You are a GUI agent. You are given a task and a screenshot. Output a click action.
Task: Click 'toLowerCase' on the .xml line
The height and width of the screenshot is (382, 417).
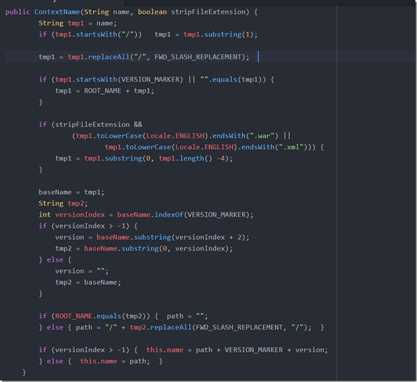148,147
